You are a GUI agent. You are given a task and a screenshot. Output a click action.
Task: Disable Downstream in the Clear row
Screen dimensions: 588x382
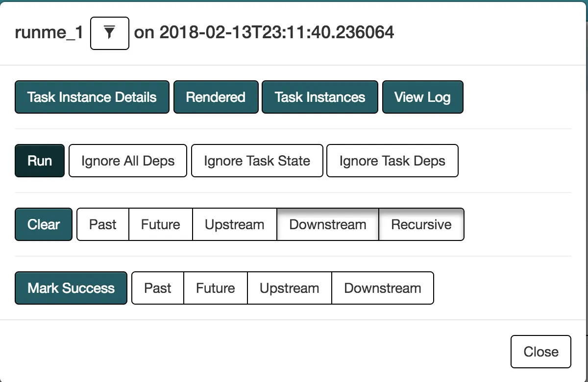point(328,224)
